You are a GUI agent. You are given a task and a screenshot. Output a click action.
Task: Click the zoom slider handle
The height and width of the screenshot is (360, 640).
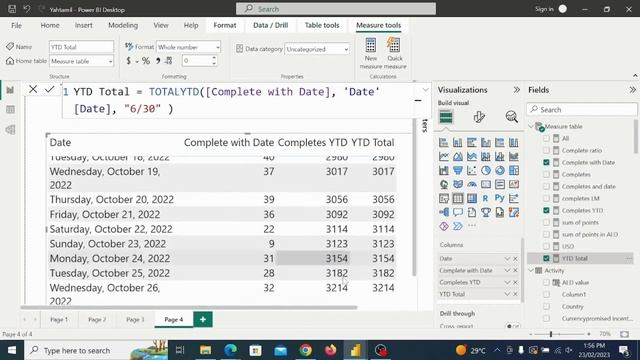coord(551,334)
